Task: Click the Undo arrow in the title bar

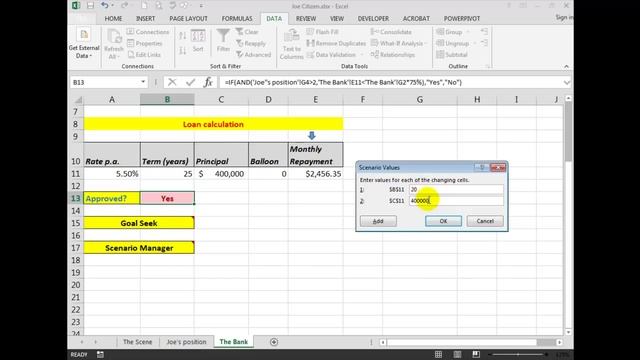Action: coord(105,6)
